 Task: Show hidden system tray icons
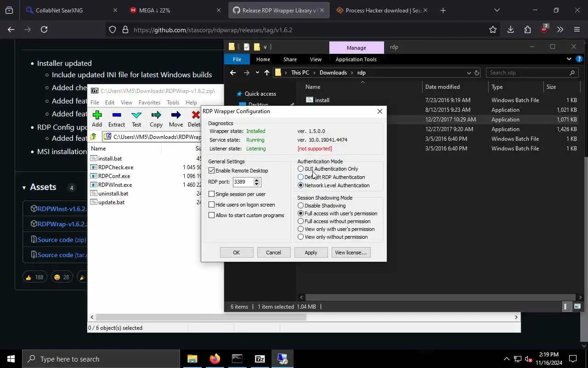click(x=507, y=359)
